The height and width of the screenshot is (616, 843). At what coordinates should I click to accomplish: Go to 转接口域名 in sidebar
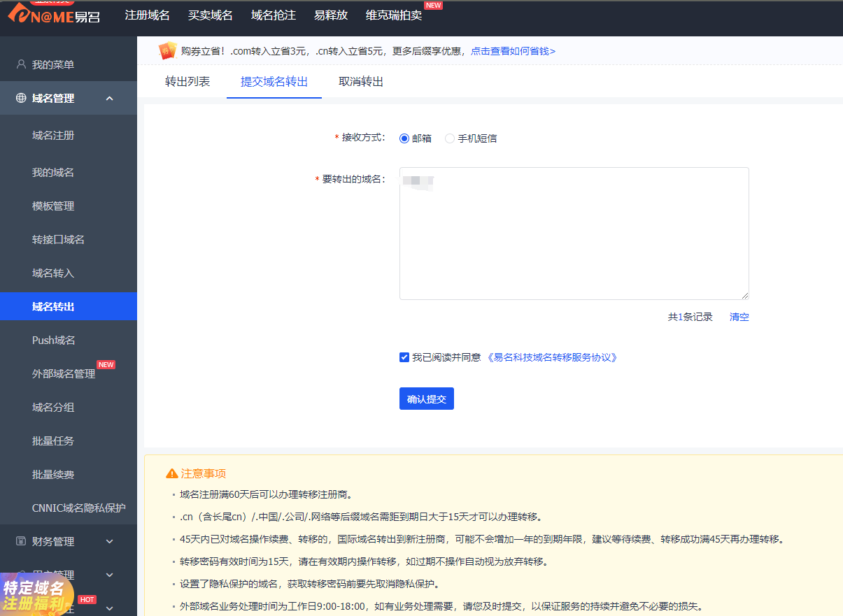click(x=59, y=239)
